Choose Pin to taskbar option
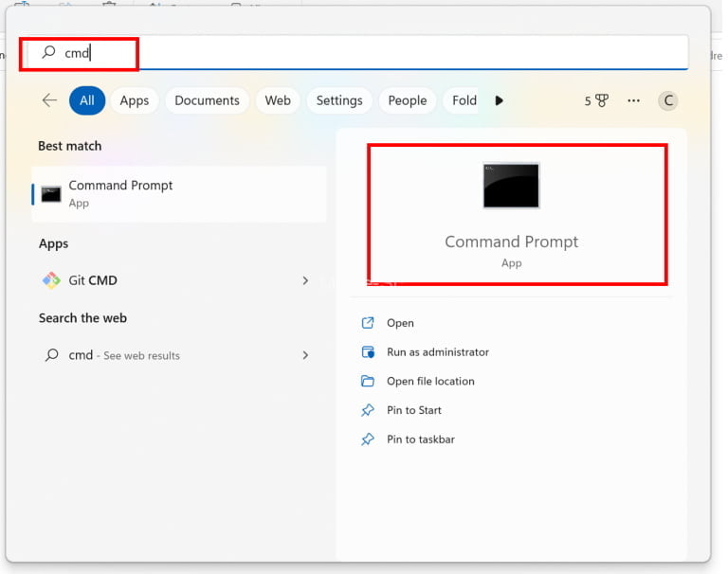The width and height of the screenshot is (728, 574). (x=420, y=439)
